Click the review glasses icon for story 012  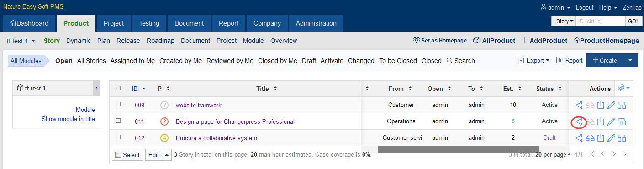[x=590, y=138]
